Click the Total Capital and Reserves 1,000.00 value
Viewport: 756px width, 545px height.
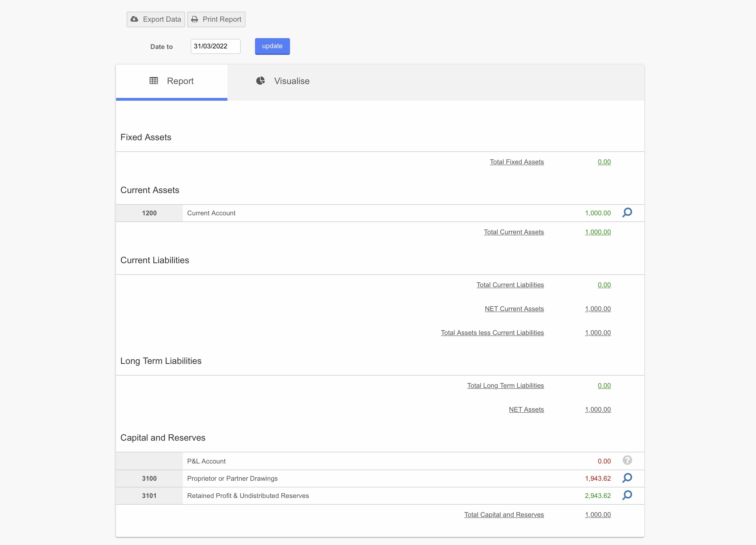click(598, 515)
